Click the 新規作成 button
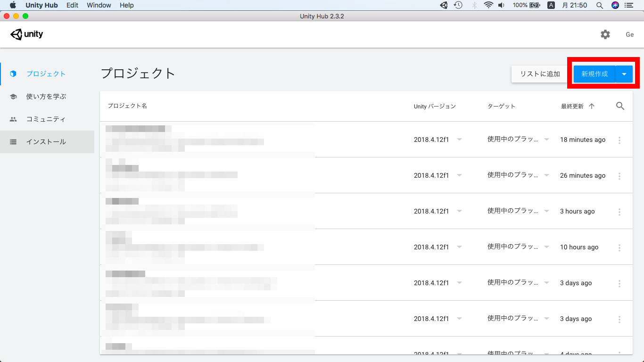This screenshot has width=644, height=362. coord(594,74)
